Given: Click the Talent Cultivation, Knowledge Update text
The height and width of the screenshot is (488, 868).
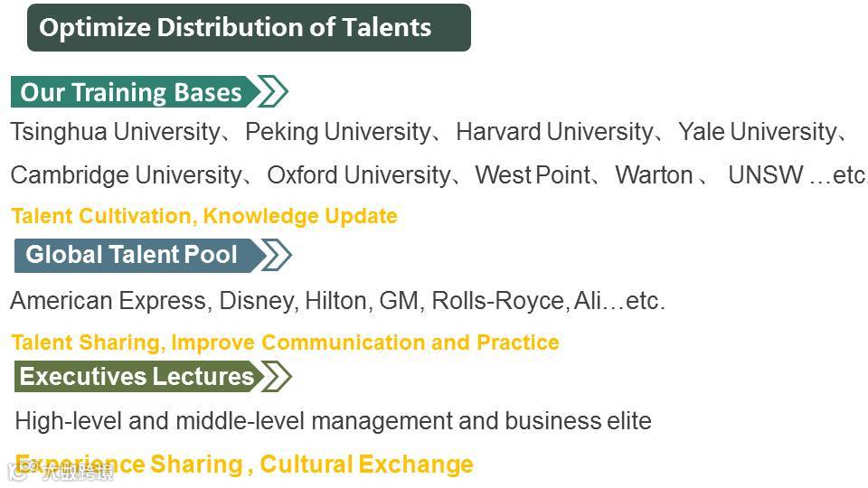Looking at the screenshot, I should [x=204, y=217].
